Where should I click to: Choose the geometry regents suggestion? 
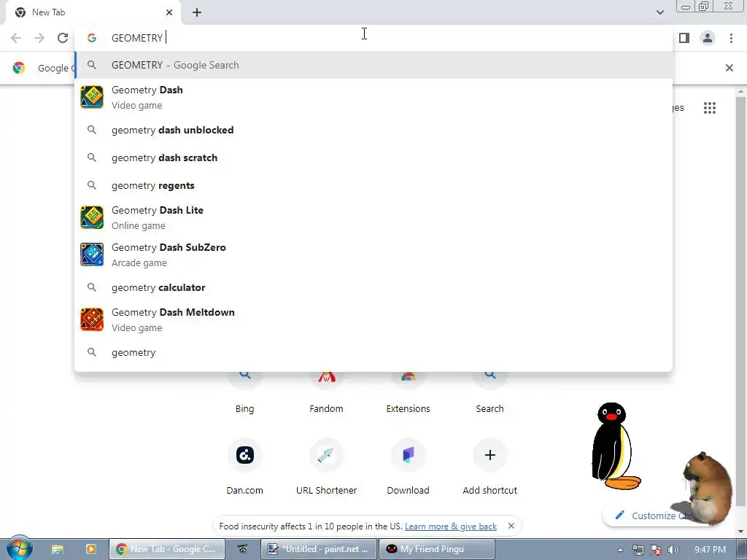coord(373,185)
